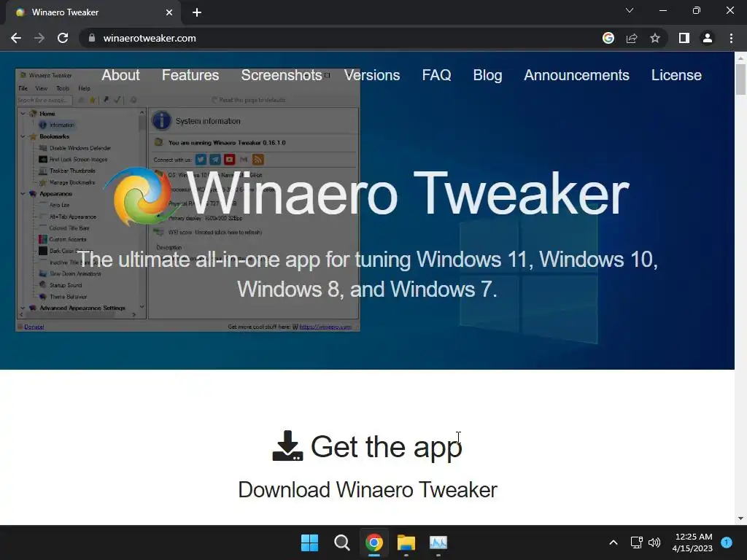Click the Chrome icon on the taskbar
The height and width of the screenshot is (560, 747).
[374, 542]
